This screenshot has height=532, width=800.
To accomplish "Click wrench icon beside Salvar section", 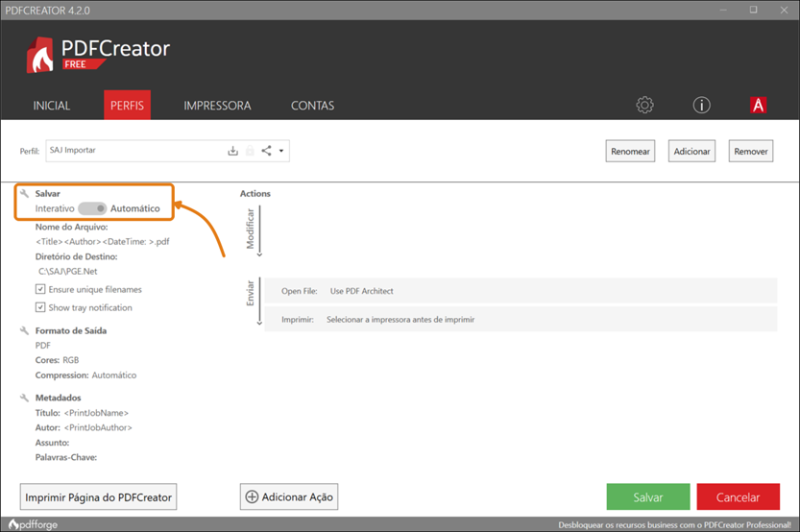I will (25, 194).
